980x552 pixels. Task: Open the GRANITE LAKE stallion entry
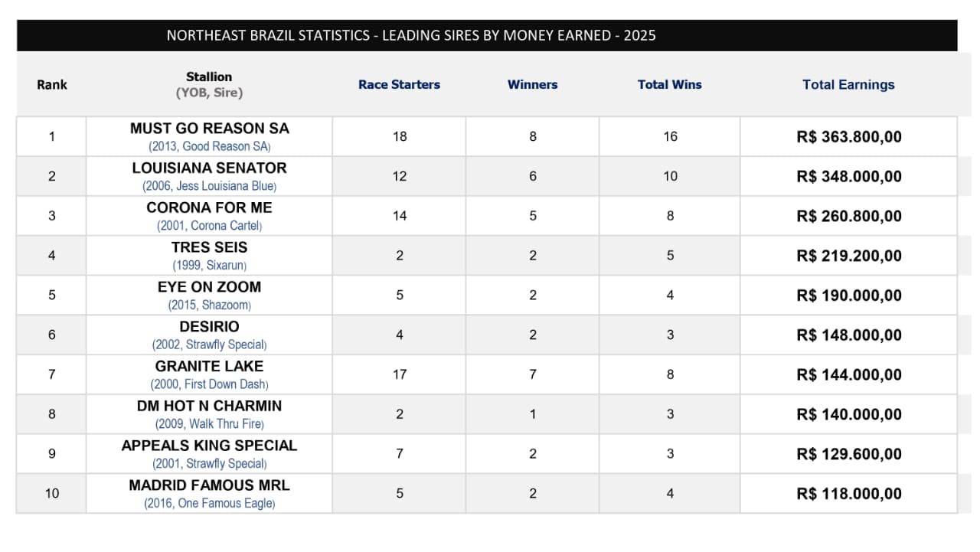tap(209, 367)
